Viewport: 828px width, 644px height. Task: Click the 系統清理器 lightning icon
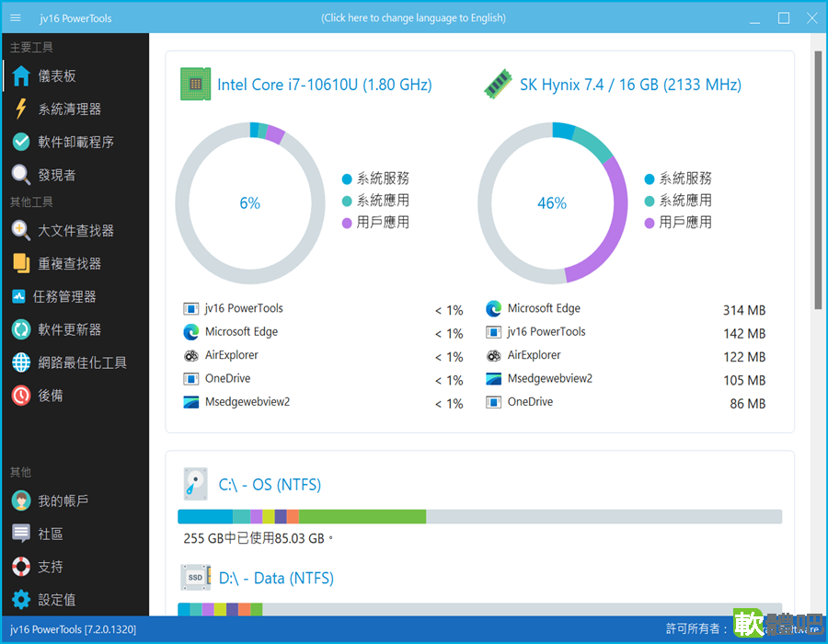coord(21,109)
